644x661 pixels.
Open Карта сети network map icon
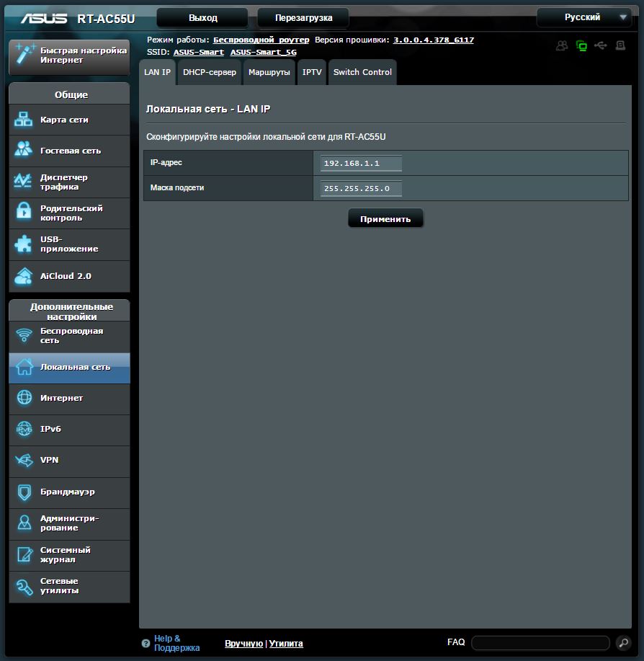click(x=23, y=120)
